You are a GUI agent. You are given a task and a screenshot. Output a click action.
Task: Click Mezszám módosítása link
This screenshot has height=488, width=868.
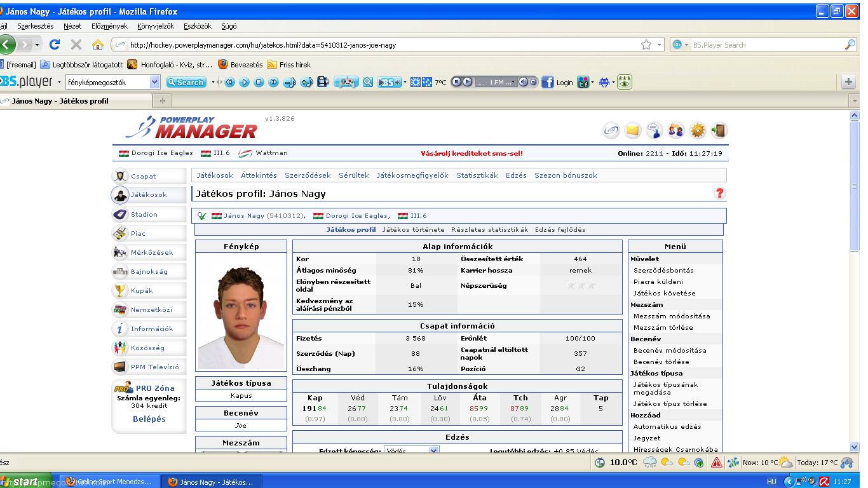coord(672,316)
